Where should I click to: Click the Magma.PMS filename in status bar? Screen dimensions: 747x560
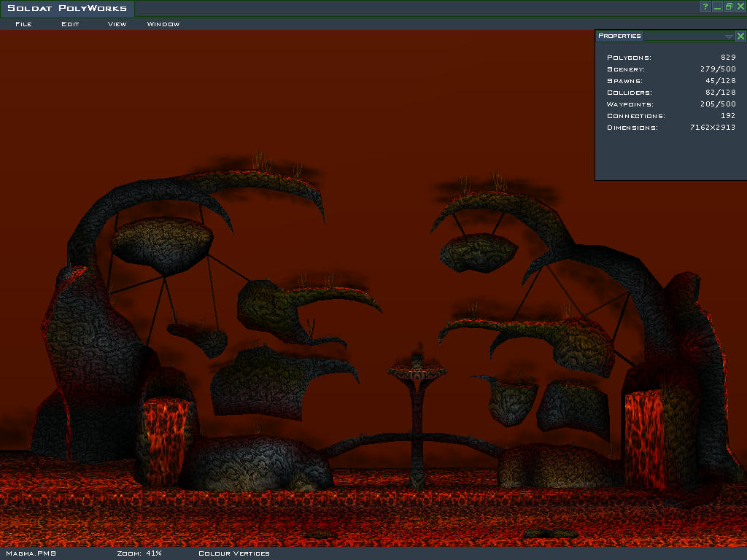pyautogui.click(x=31, y=553)
